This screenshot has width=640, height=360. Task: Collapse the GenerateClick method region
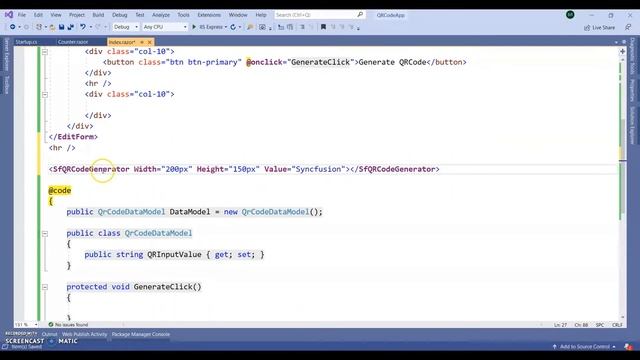pyautogui.click(x=45, y=287)
